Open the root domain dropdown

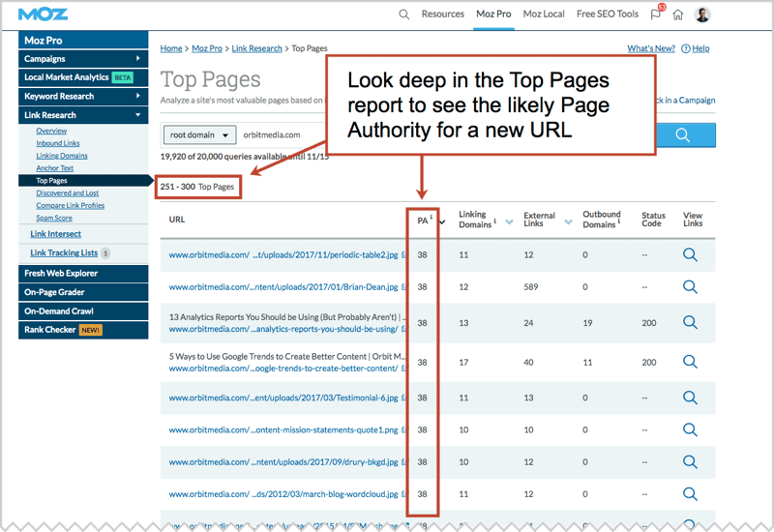[199, 134]
